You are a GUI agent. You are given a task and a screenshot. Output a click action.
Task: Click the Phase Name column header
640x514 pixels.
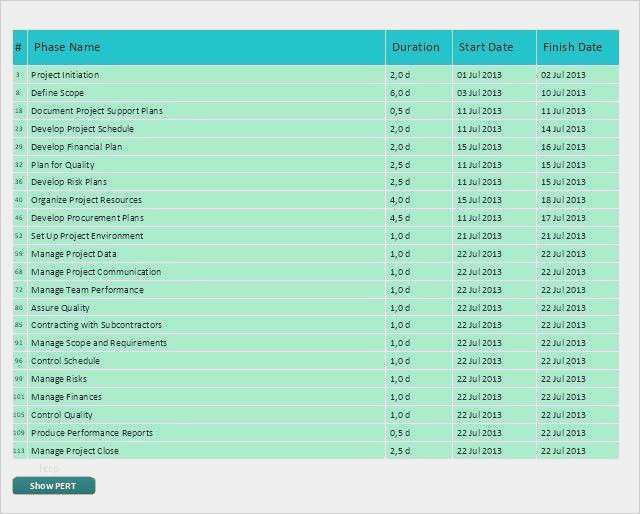pos(67,47)
